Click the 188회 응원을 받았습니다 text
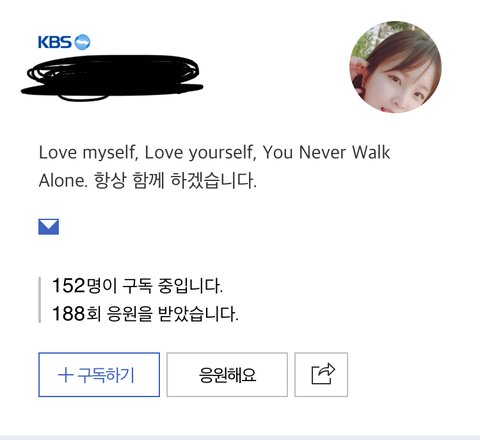This screenshot has width=480, height=440. click(x=145, y=314)
